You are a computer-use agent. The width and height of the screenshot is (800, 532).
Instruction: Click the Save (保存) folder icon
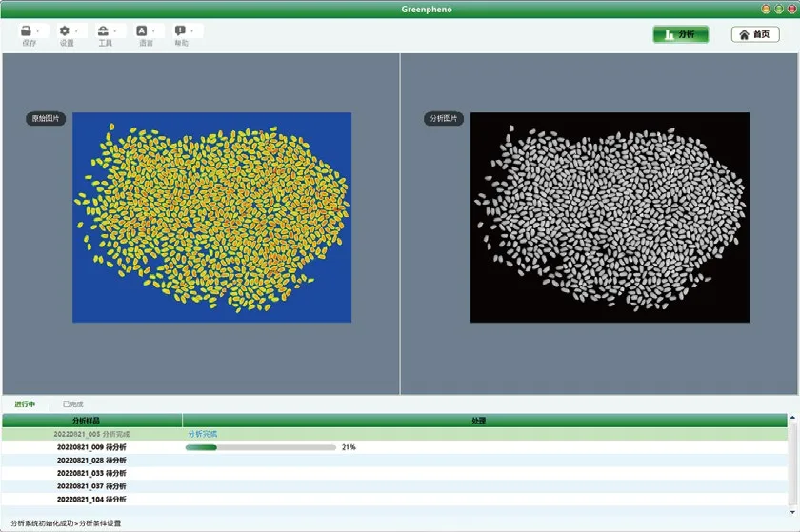click(x=26, y=31)
